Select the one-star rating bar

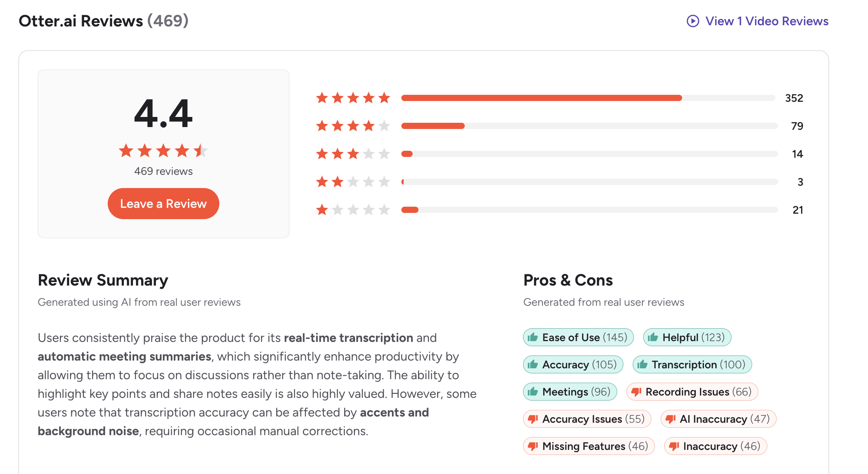click(x=589, y=210)
